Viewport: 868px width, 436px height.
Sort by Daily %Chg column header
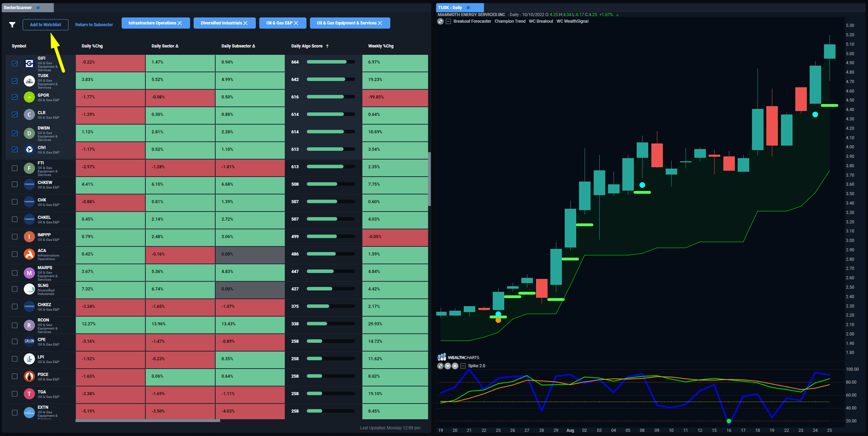[92, 46]
